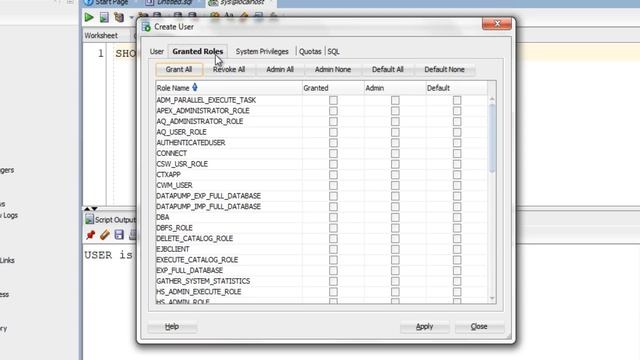Apply the new user settings
Viewport: 640px width, 360px height.
pyautogui.click(x=424, y=327)
